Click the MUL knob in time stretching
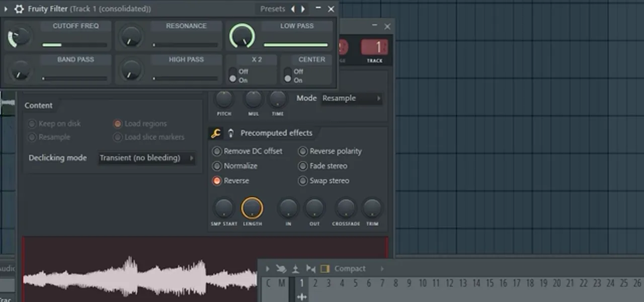 [254, 99]
